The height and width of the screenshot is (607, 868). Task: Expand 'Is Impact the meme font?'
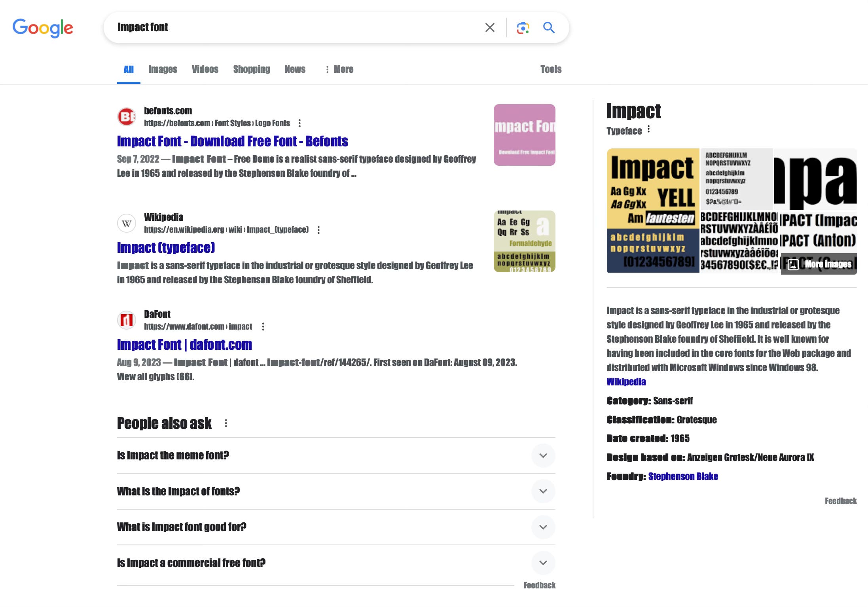pos(336,455)
